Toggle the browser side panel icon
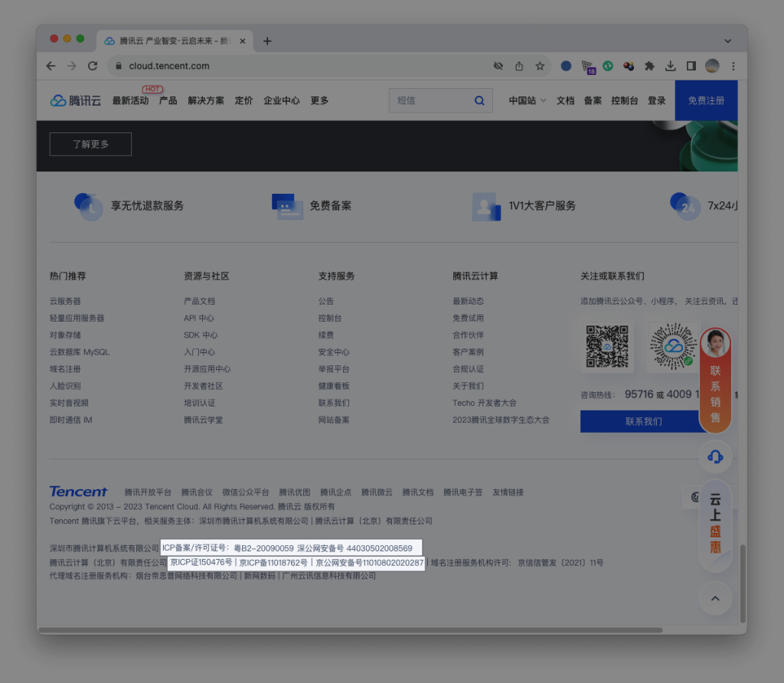Viewport: 784px width, 683px height. tap(691, 66)
